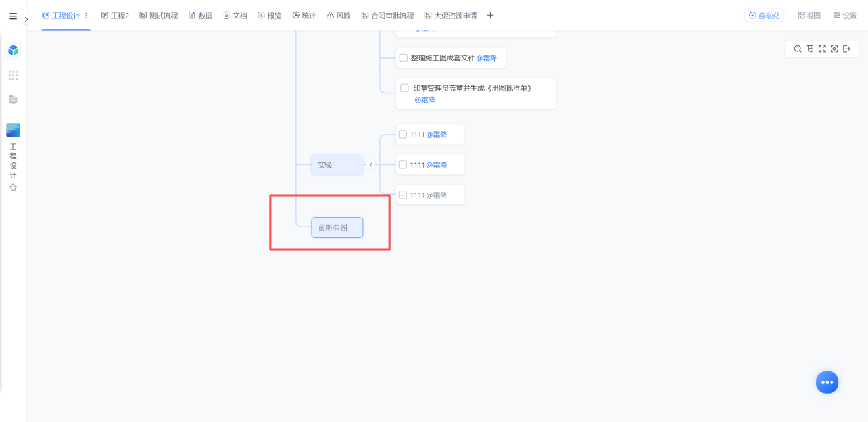Click @霜降 mention on second 1111 task
The image size is (868, 422).
[x=437, y=165]
